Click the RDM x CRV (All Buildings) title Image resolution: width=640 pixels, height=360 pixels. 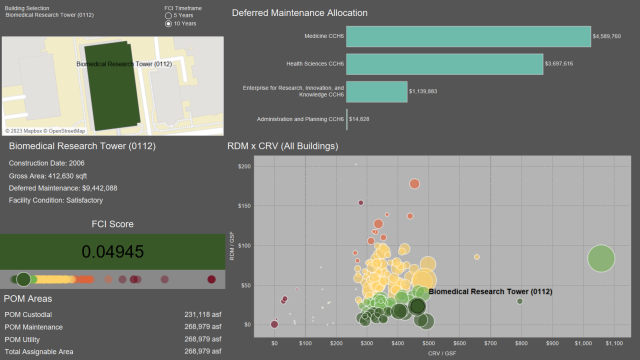283,146
